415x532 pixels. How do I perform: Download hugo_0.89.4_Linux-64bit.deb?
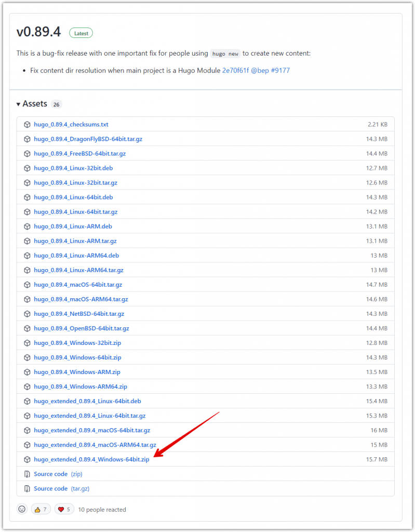click(73, 197)
